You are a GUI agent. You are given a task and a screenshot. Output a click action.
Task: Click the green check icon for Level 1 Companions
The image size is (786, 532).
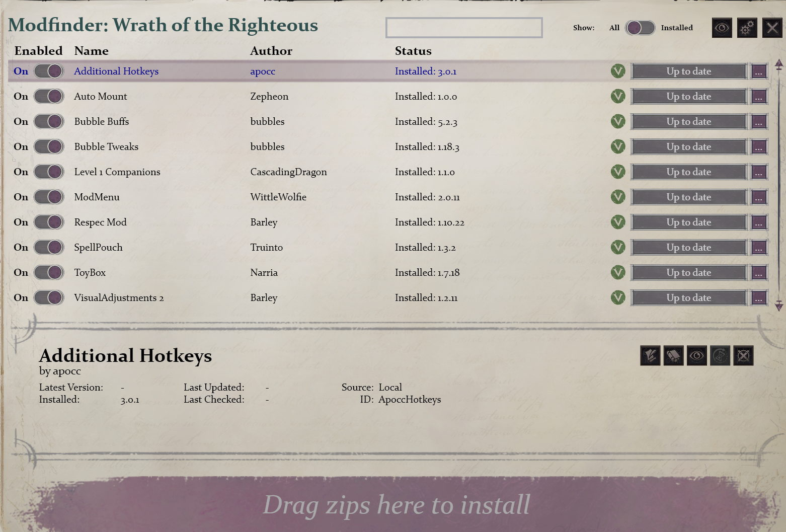pos(618,172)
